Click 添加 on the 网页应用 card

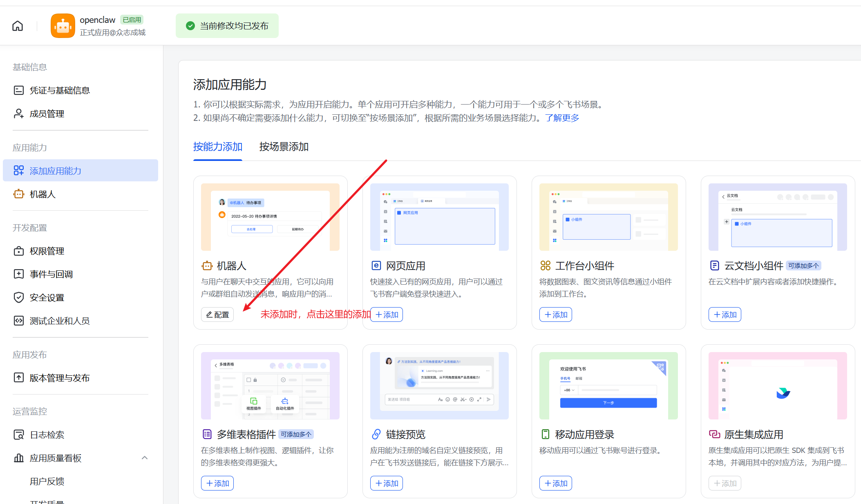pyautogui.click(x=386, y=314)
